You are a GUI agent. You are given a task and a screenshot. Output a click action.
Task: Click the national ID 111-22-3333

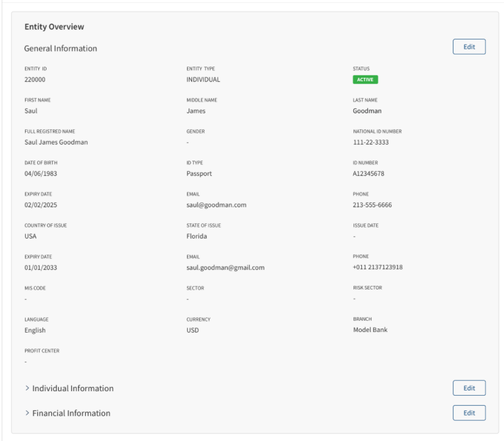[x=370, y=142]
